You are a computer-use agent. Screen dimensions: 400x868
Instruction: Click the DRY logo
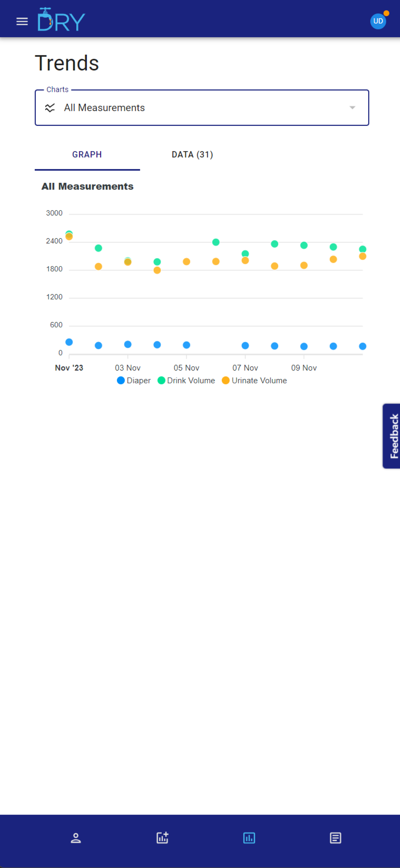[x=61, y=19]
